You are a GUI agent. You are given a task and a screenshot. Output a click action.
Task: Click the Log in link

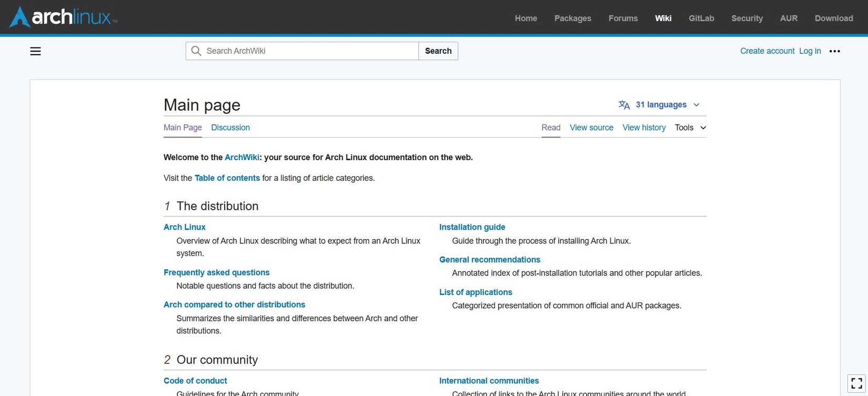pyautogui.click(x=810, y=51)
